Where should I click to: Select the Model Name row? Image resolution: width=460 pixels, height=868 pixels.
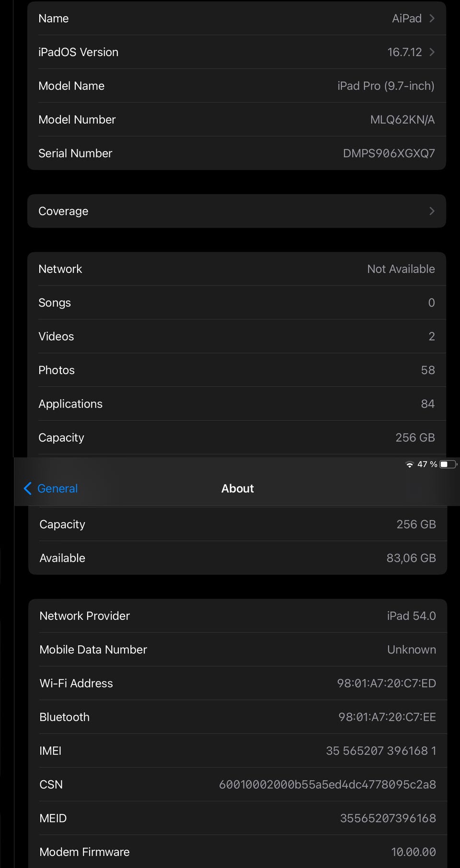point(237,86)
